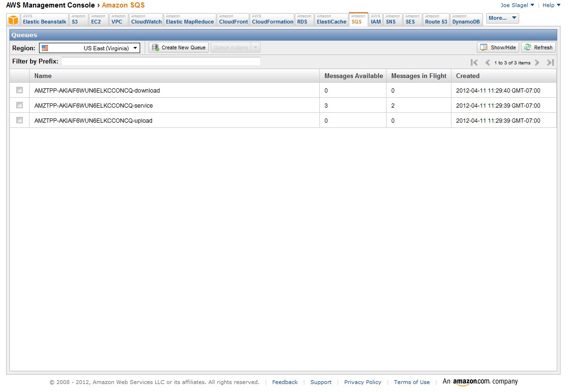Switch to the CloudFormation tab
The height and width of the screenshot is (392, 569).
(x=273, y=20)
